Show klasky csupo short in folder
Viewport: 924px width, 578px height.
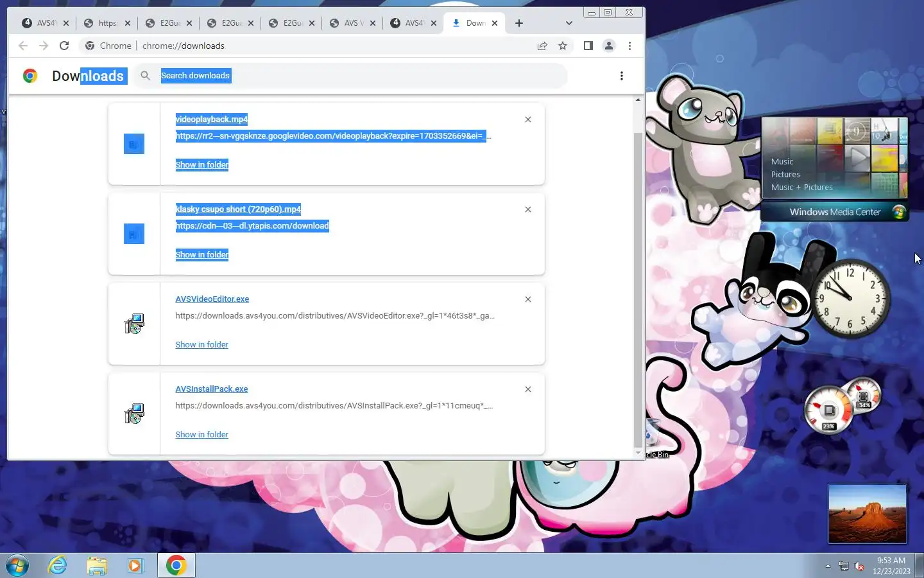point(201,255)
